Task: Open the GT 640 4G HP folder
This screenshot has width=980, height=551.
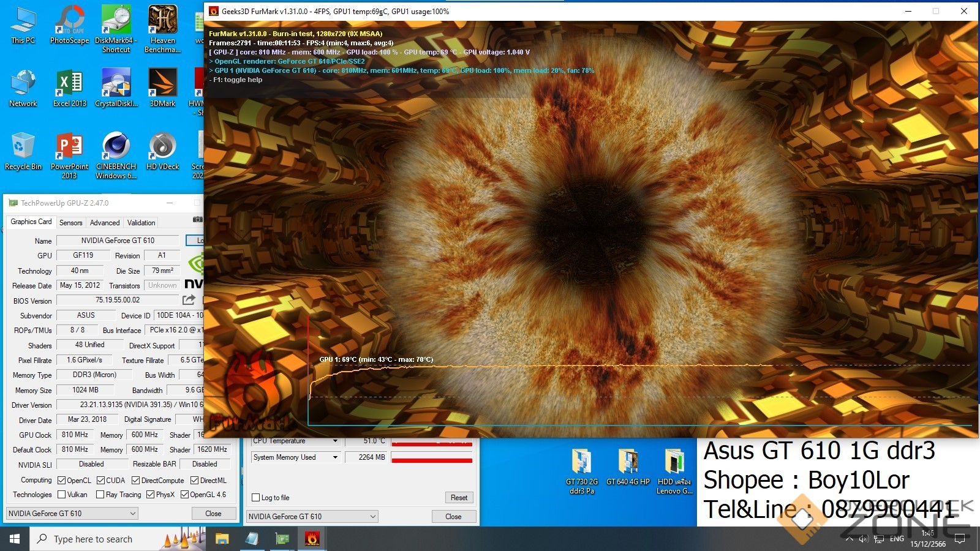Action: (628, 467)
